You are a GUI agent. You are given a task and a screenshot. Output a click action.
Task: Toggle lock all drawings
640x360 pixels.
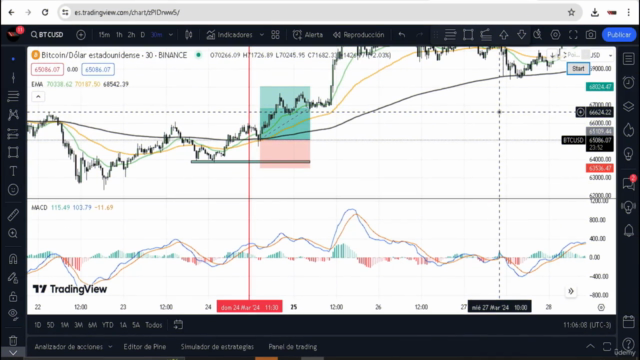coord(13,296)
